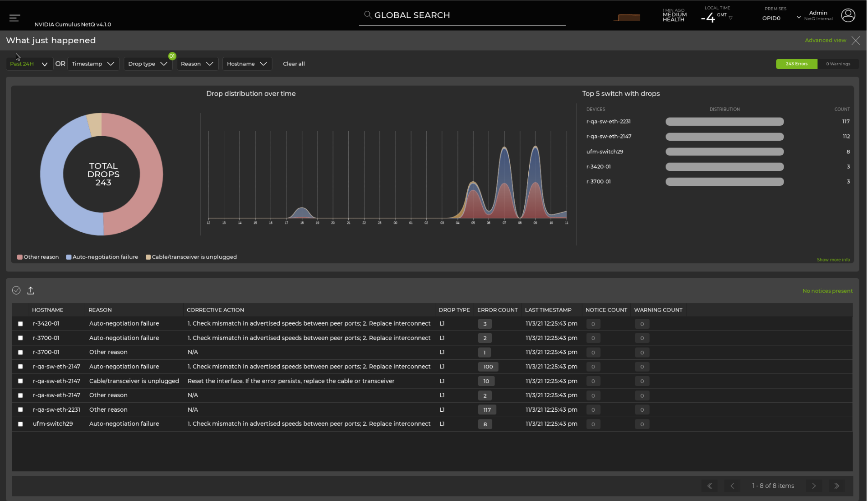Click the Clear all filters button
Image resolution: width=868 pixels, height=501 pixels.
pyautogui.click(x=294, y=64)
